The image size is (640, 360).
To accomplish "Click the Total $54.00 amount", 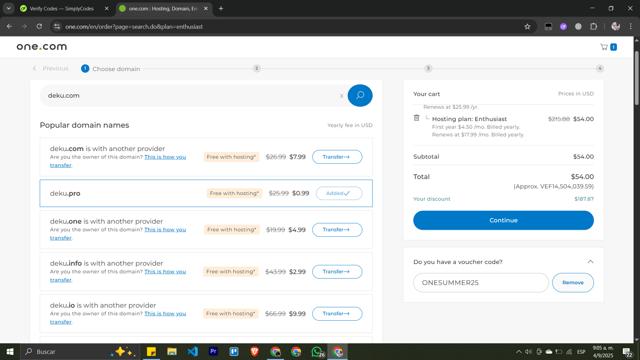I will pos(582,177).
